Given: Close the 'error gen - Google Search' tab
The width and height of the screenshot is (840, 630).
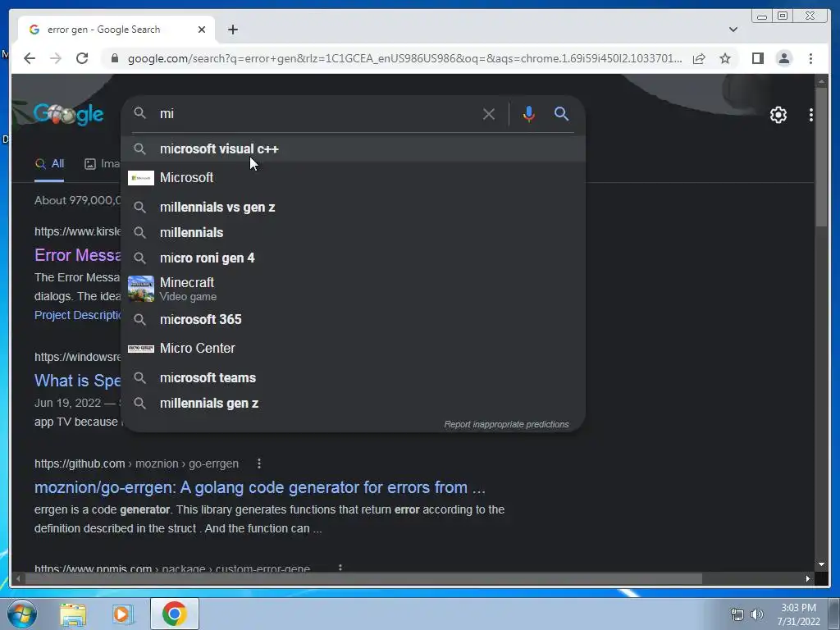Looking at the screenshot, I should click(202, 30).
